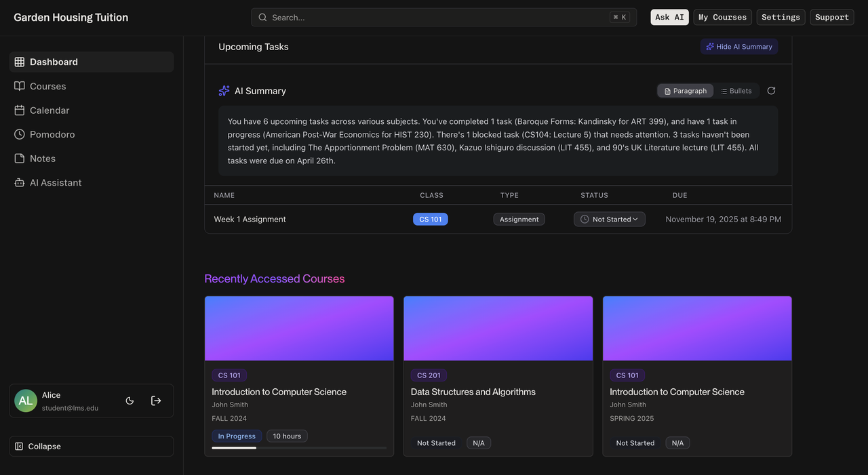The width and height of the screenshot is (868, 475).
Task: Open Dashboard in the sidebar
Action: (92, 62)
